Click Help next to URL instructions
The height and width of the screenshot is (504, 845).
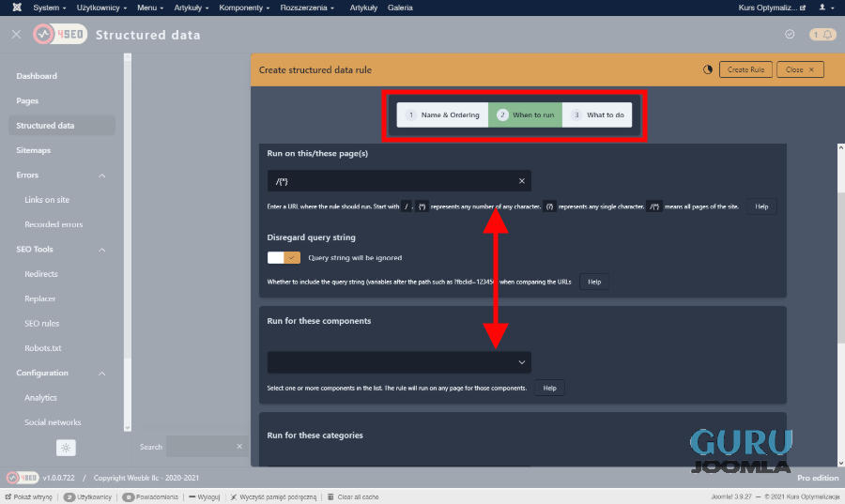(x=761, y=206)
